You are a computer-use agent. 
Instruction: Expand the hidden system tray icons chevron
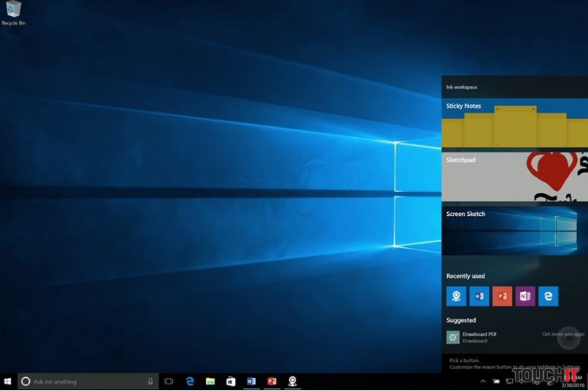(x=482, y=382)
